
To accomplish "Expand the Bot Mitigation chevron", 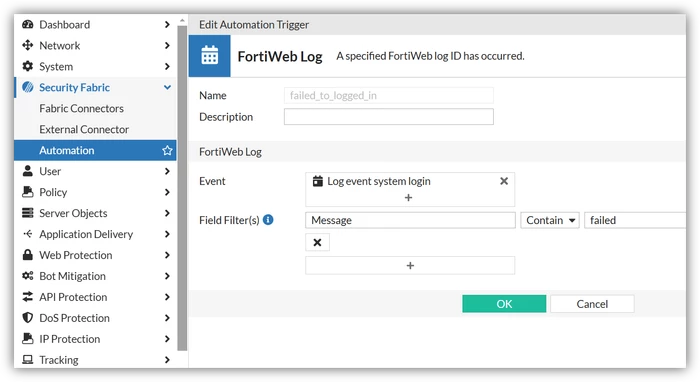I will coord(167,276).
